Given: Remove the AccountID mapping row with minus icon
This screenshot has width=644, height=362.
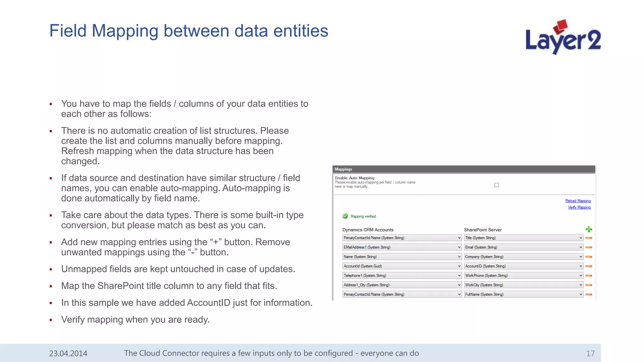Looking at the screenshot, I should pyautogui.click(x=589, y=266).
